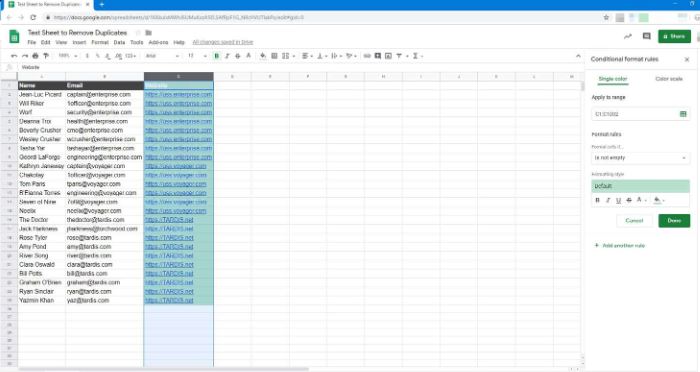700x372 pixels.
Task: Create a filter from toolbar
Action: tap(399, 56)
